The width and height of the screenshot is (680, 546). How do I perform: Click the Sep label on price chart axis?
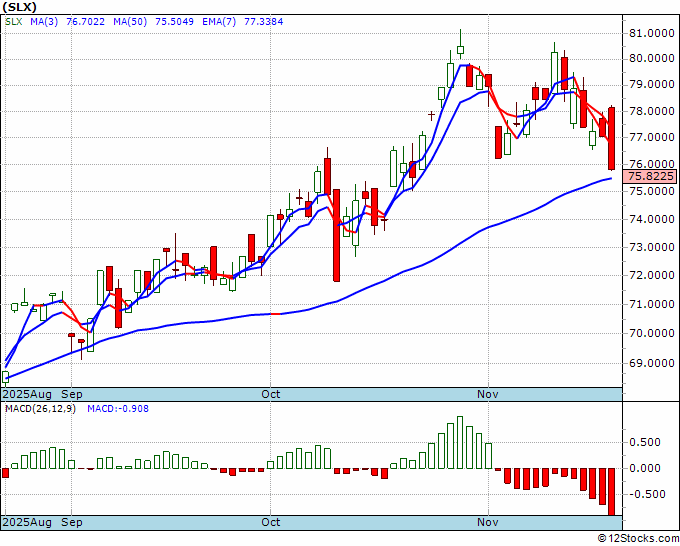[72, 394]
